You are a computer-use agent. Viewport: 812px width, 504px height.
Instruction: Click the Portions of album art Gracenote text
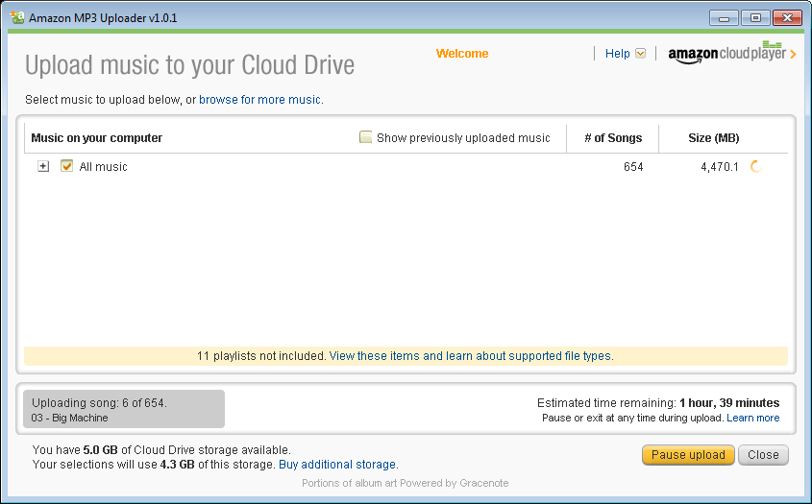point(405,483)
